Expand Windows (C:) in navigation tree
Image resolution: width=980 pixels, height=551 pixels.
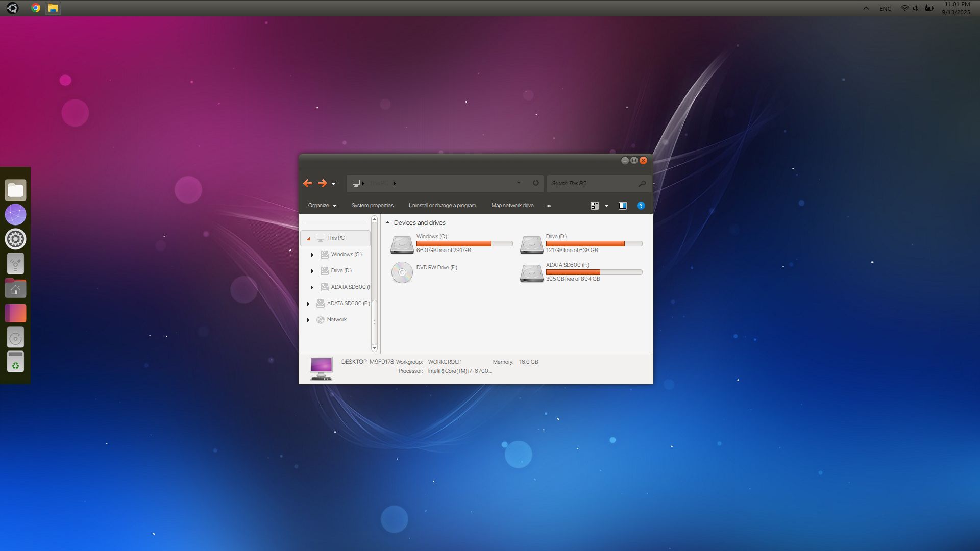pyautogui.click(x=312, y=255)
